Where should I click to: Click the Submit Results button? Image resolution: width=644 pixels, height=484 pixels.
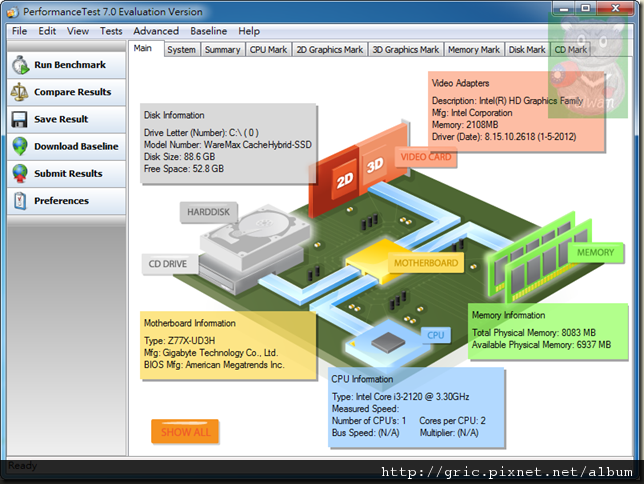(x=66, y=173)
